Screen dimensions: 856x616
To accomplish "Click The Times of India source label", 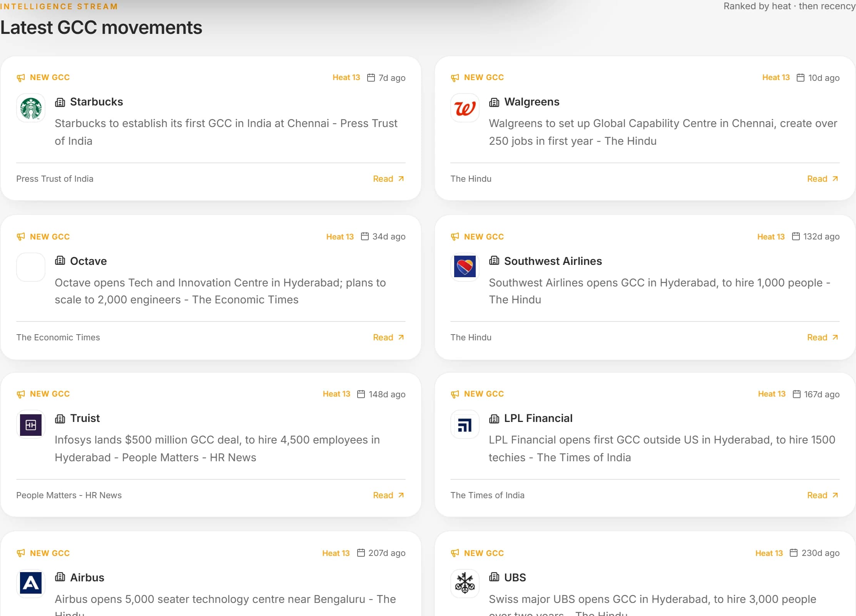I will [x=487, y=495].
